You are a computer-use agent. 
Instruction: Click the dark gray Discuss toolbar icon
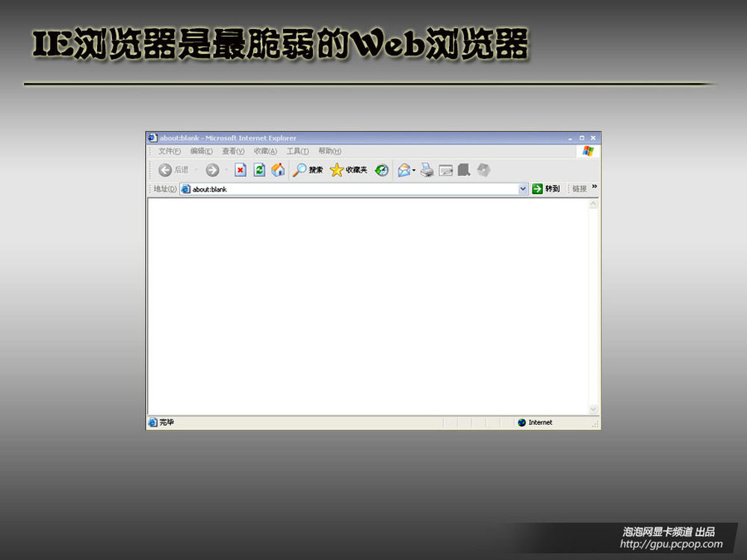464,170
